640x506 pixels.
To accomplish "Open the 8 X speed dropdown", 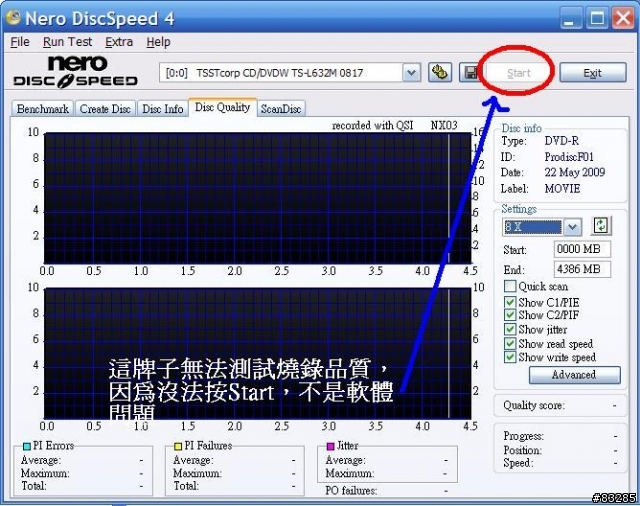I will click(x=572, y=226).
